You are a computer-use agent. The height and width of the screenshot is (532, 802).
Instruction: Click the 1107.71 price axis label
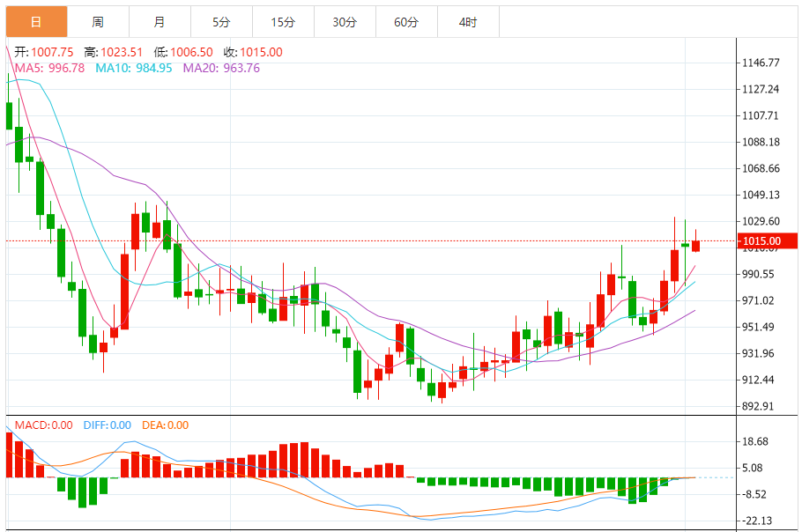[x=761, y=116]
